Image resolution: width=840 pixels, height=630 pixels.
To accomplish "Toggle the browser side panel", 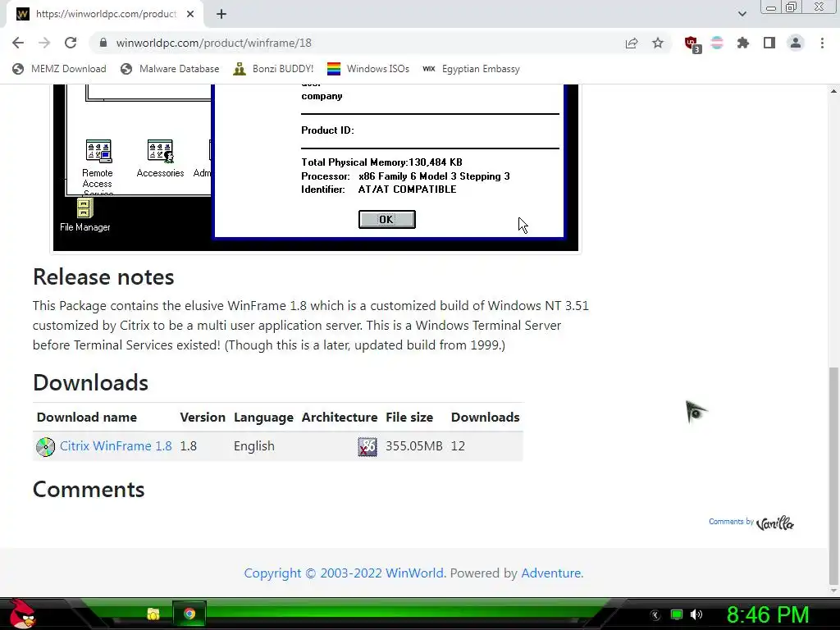I will pos(769,43).
